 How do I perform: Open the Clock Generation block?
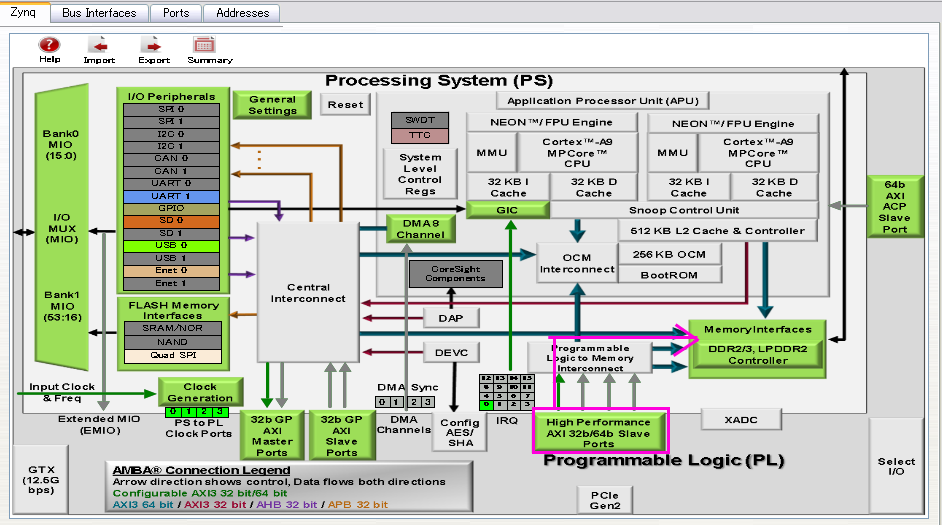(200, 392)
